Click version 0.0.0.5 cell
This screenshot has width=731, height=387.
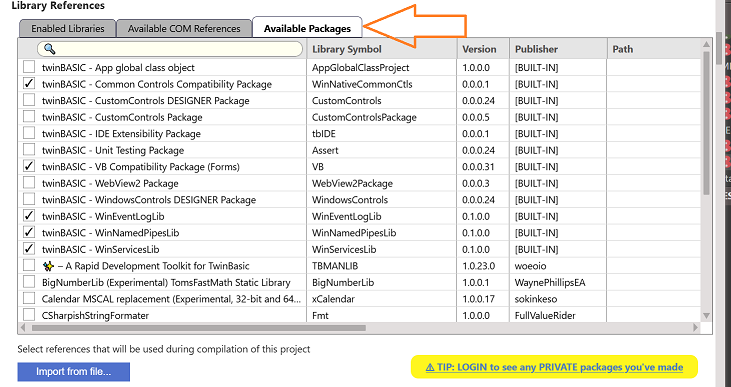point(483,117)
